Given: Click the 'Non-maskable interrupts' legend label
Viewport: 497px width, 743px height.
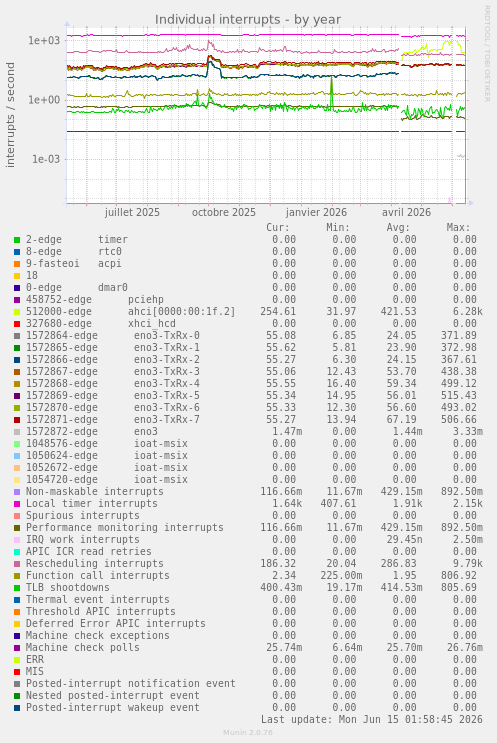Looking at the screenshot, I should 95,491.
